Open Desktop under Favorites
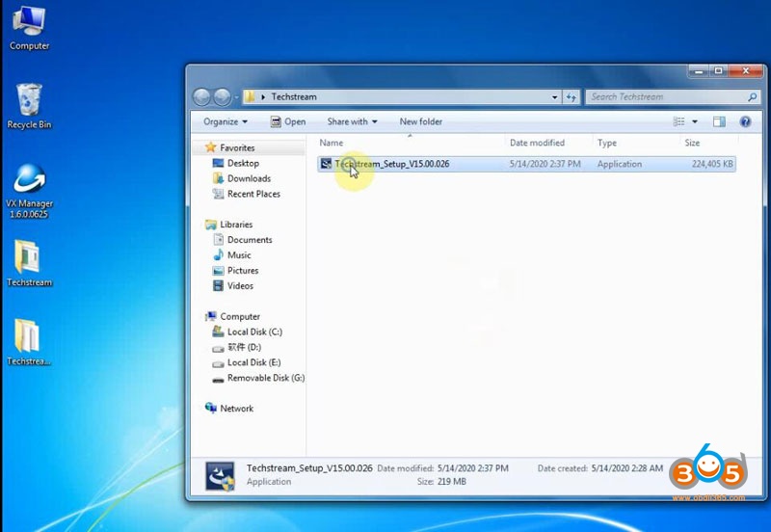Screen dimensions: 771x532 pos(243,163)
